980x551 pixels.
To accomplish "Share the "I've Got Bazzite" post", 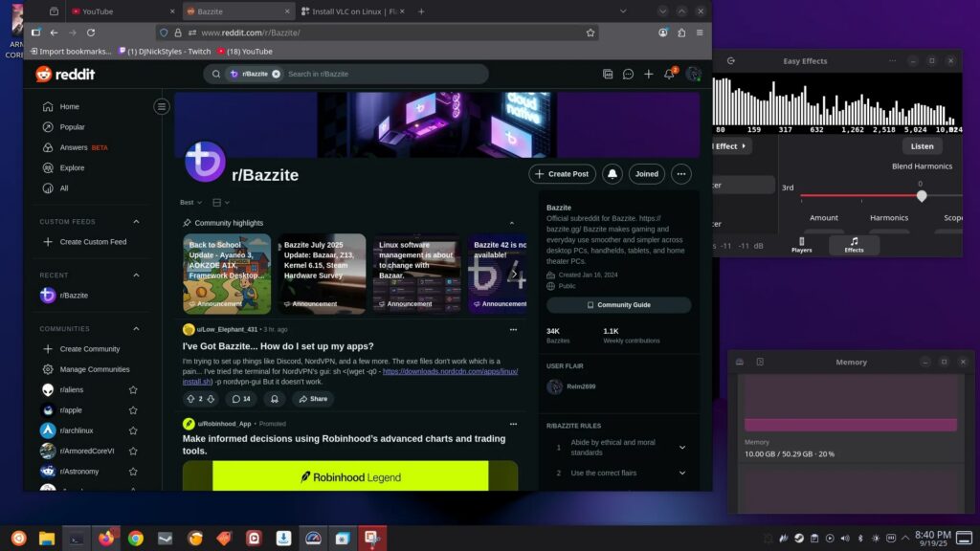I will (313, 399).
